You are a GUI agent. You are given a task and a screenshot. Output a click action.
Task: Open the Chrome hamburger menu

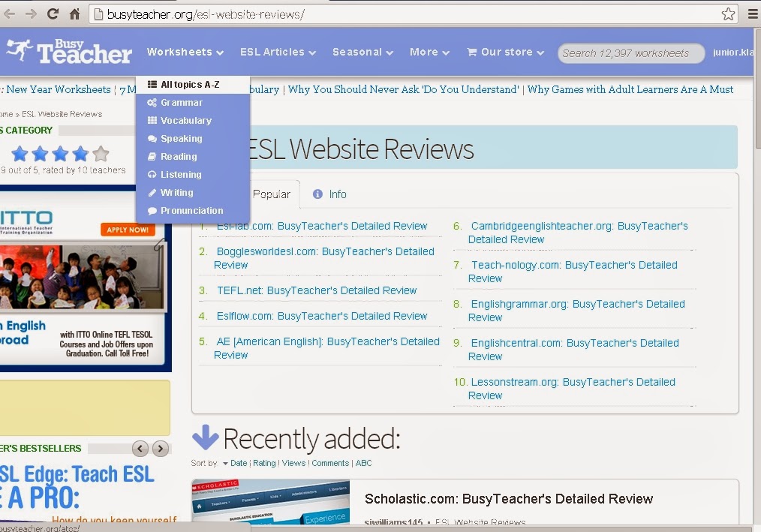(753, 14)
